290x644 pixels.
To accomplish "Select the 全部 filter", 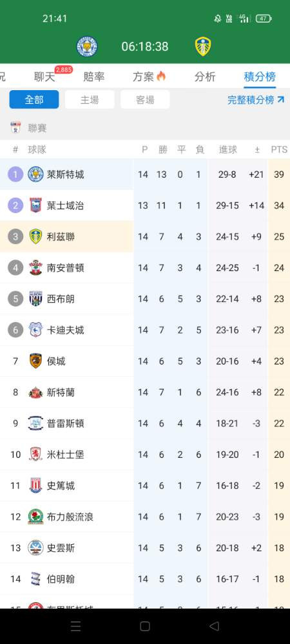I will pos(34,99).
